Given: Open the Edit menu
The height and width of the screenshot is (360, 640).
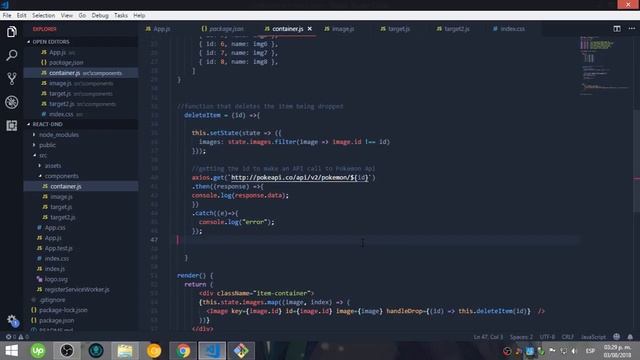Looking at the screenshot, I should 21,15.
